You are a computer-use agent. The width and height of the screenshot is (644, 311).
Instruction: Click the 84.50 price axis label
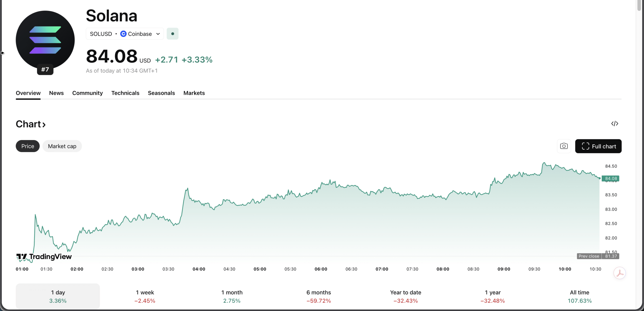point(611,166)
